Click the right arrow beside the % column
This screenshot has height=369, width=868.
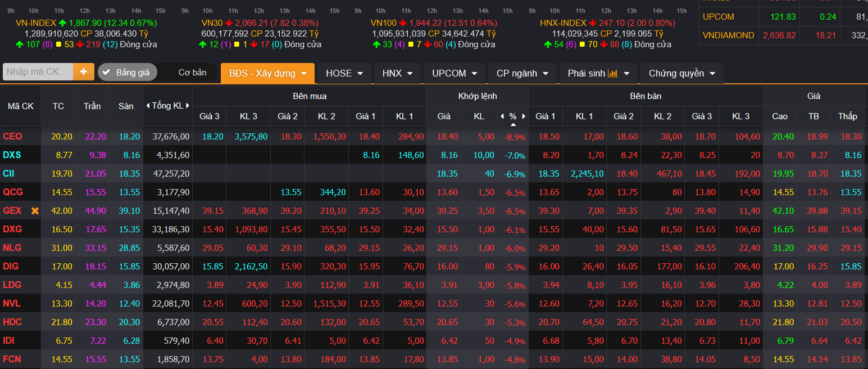[524, 116]
